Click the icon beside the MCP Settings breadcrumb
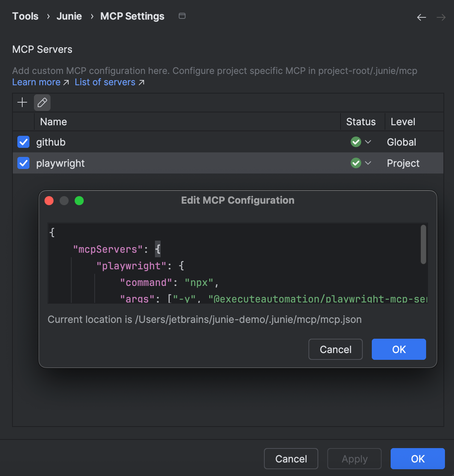Screen dimensions: 454x476 [182, 16]
